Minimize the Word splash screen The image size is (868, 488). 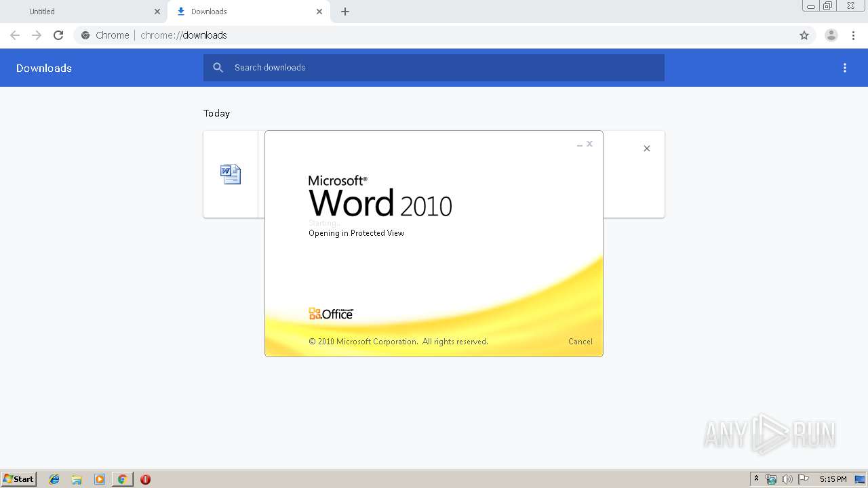coord(580,144)
